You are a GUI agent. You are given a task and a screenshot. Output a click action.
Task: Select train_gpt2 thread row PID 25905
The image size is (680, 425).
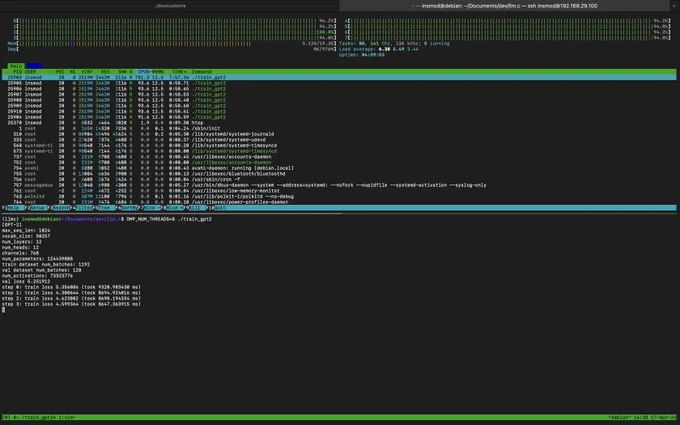tap(339, 83)
